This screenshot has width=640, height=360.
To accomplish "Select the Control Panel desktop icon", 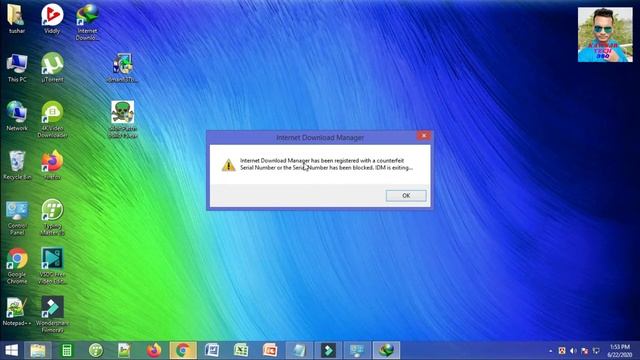I will pos(17,218).
